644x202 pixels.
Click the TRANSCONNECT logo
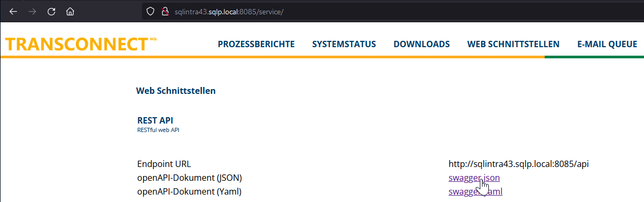80,44
